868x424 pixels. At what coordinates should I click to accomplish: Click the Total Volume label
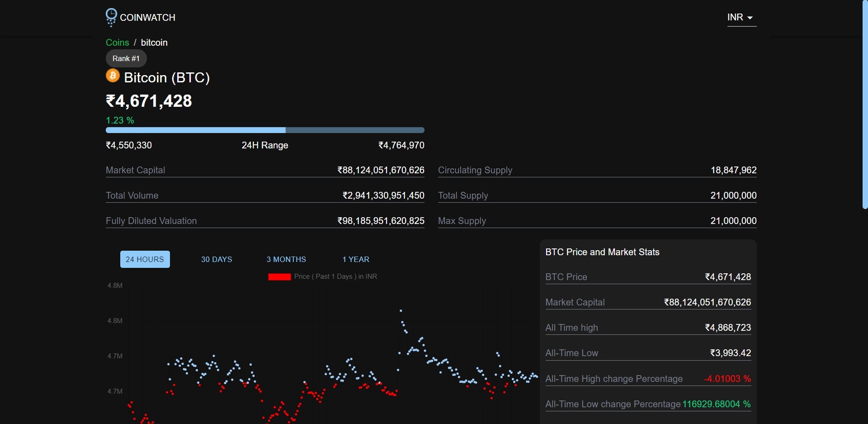[132, 195]
